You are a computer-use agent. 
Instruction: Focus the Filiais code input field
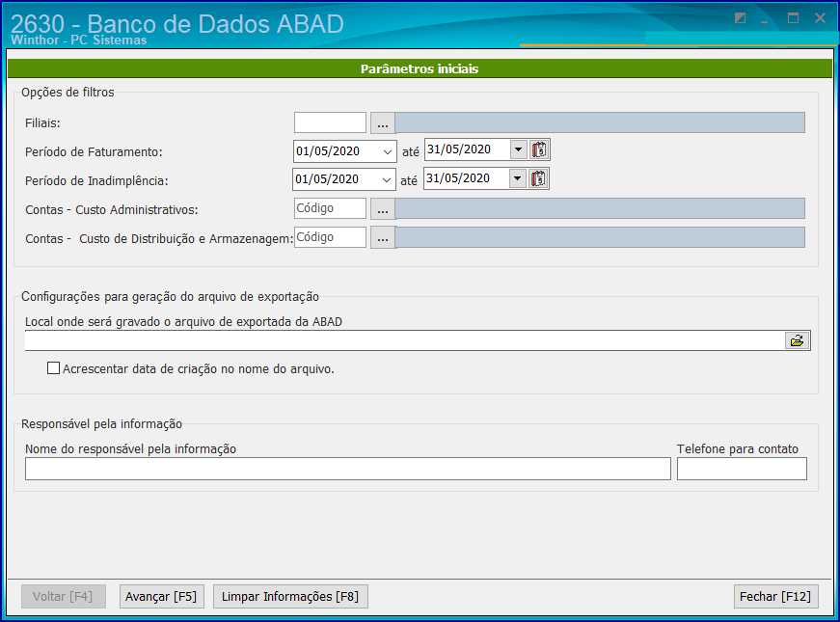pyautogui.click(x=330, y=122)
